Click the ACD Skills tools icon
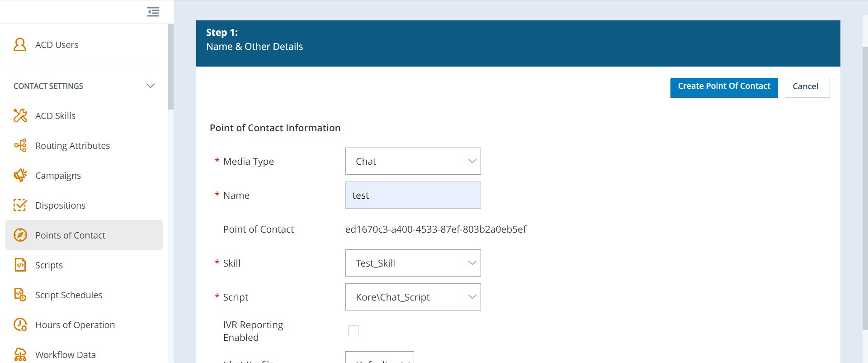Image resolution: width=868 pixels, height=363 pixels. pos(20,115)
